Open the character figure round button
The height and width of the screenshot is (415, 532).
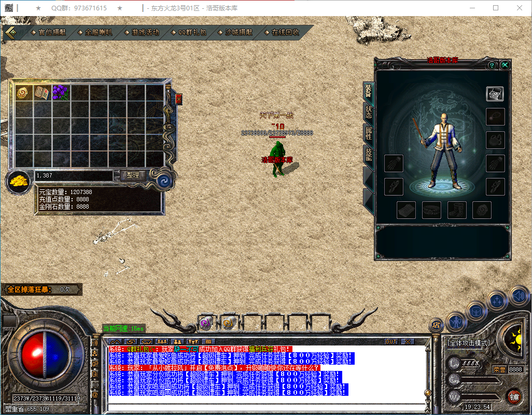pos(456,321)
